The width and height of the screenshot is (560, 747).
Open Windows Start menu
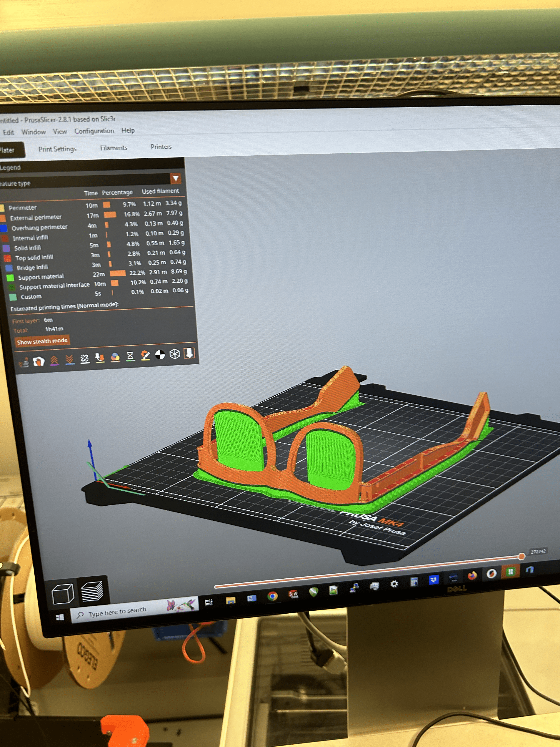coord(60,617)
